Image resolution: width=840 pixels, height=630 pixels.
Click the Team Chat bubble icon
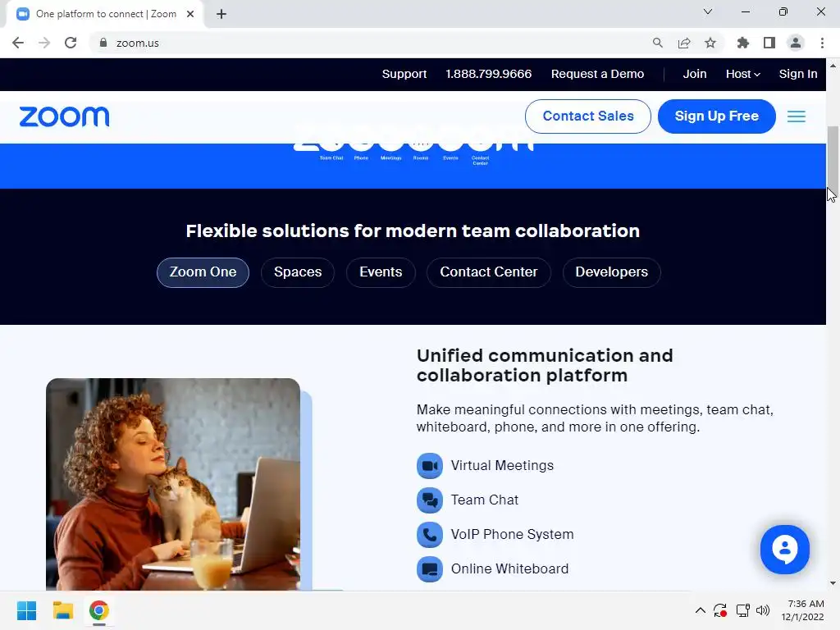pyautogui.click(x=430, y=500)
